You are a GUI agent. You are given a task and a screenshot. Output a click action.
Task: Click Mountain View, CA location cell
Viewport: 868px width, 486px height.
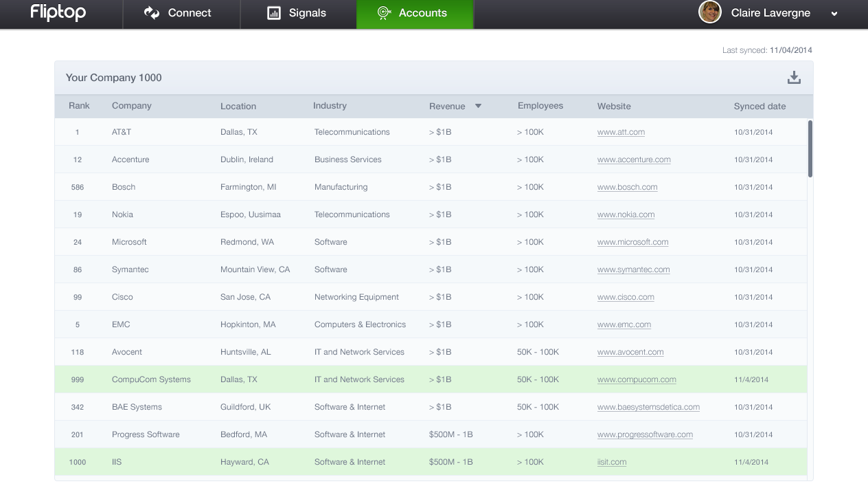click(x=255, y=269)
